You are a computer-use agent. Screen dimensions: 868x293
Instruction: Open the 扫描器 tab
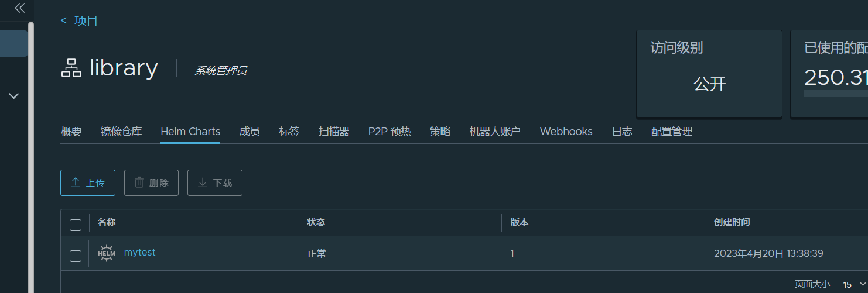334,132
